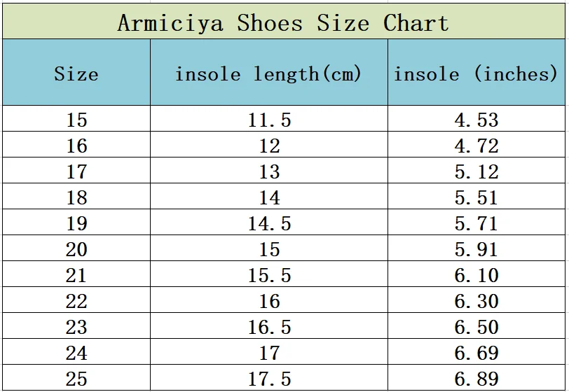Select the 14.5 insole length cell
Image resolution: width=569 pixels, height=392 pixels.
pyautogui.click(x=269, y=223)
